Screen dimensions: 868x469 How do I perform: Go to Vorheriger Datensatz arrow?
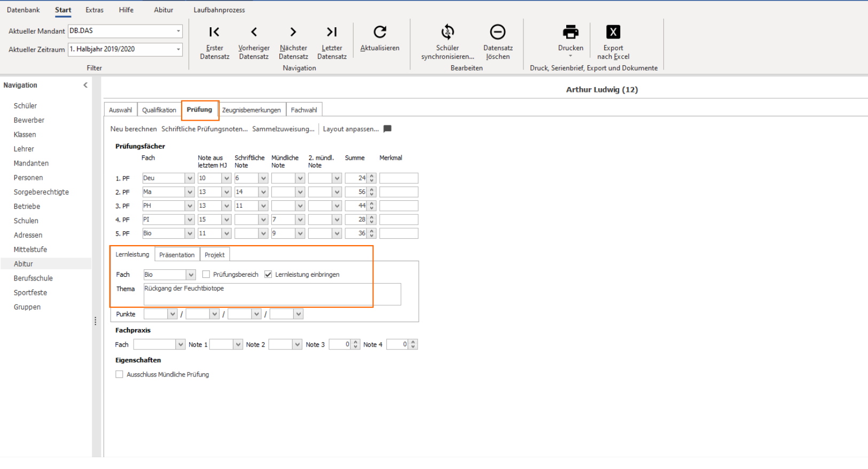pos(254,32)
